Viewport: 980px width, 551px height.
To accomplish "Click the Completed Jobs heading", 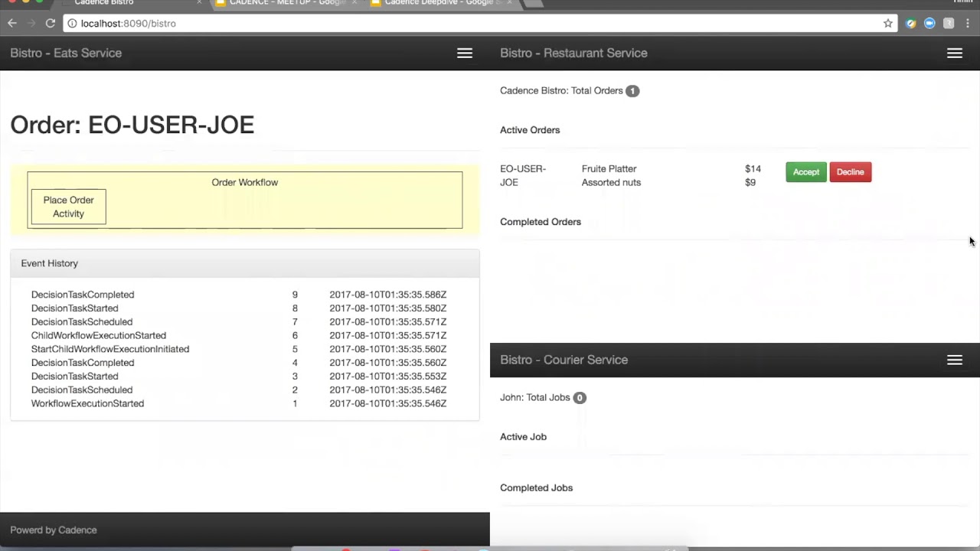I will 536,487.
